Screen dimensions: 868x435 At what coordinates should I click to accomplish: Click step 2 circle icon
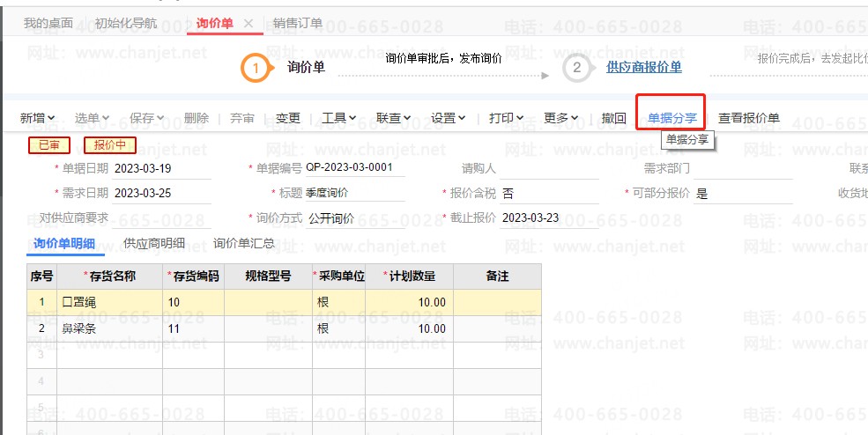coord(577,68)
